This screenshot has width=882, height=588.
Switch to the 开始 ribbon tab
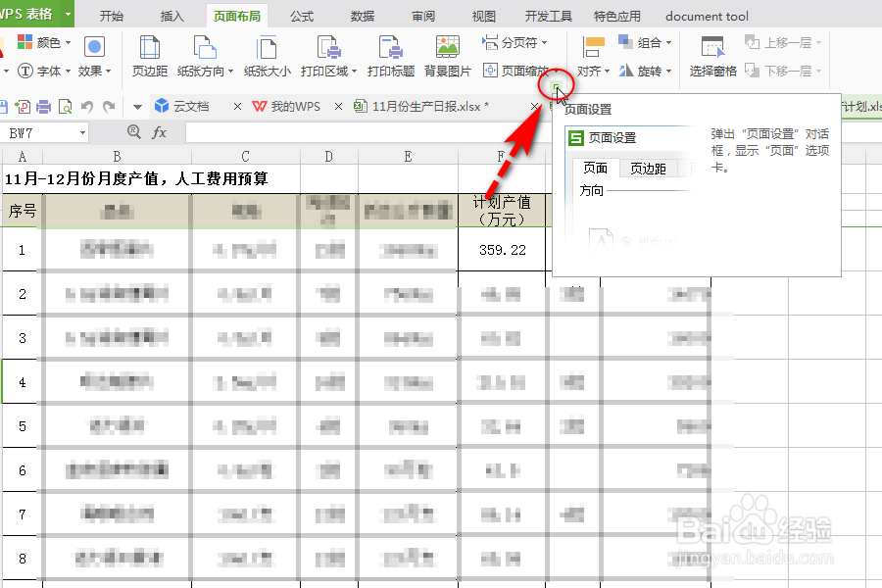pyautogui.click(x=112, y=17)
